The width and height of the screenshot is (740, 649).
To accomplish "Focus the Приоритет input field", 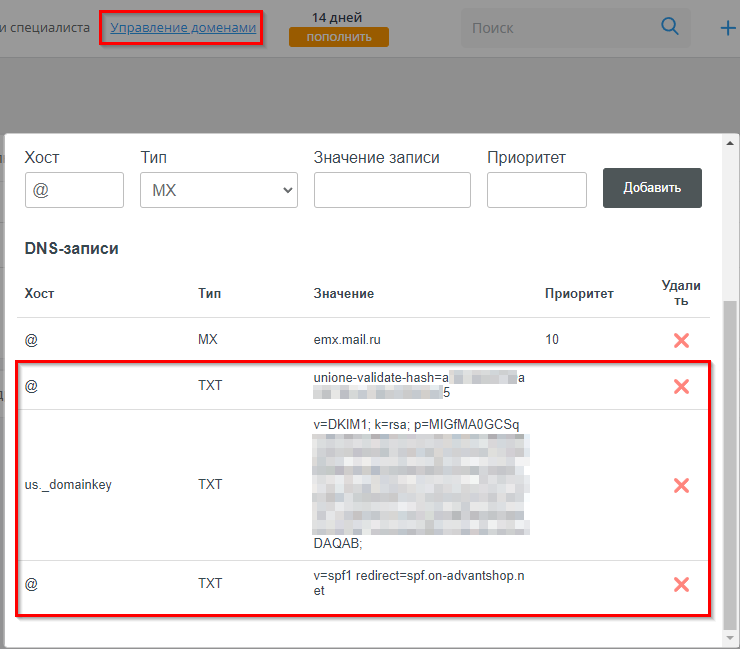I will pos(536,189).
